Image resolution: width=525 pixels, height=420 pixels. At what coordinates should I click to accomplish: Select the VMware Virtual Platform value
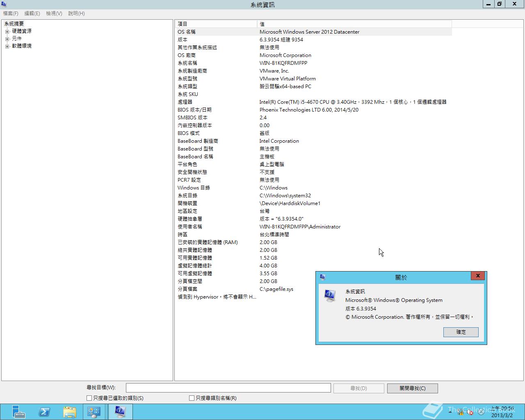click(288, 78)
